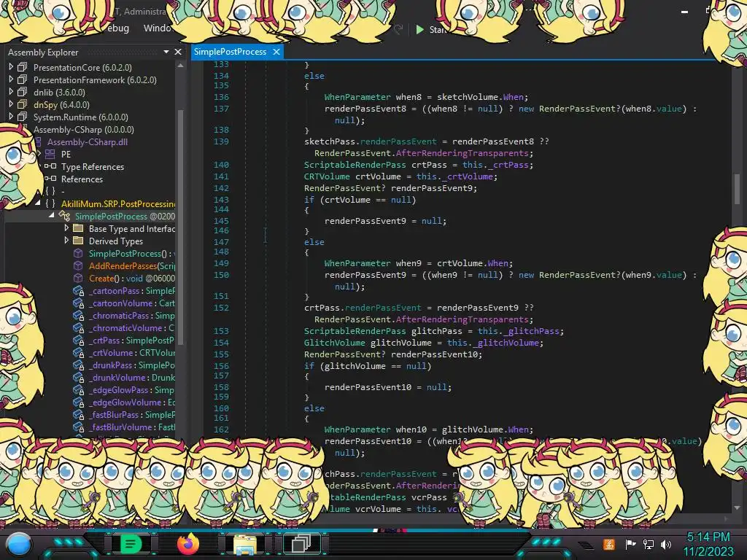Click WhenParameter type on line 149
The width and height of the screenshot is (747, 560).
tap(357, 263)
